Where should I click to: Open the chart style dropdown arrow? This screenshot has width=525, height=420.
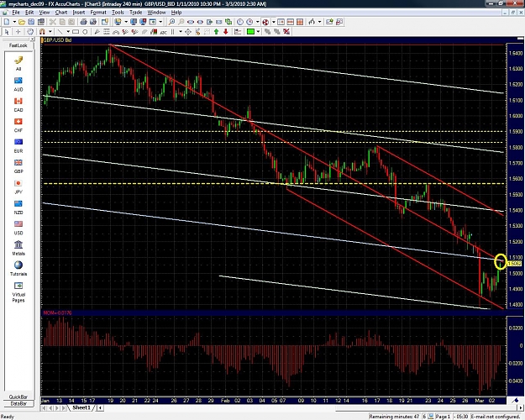[319, 22]
